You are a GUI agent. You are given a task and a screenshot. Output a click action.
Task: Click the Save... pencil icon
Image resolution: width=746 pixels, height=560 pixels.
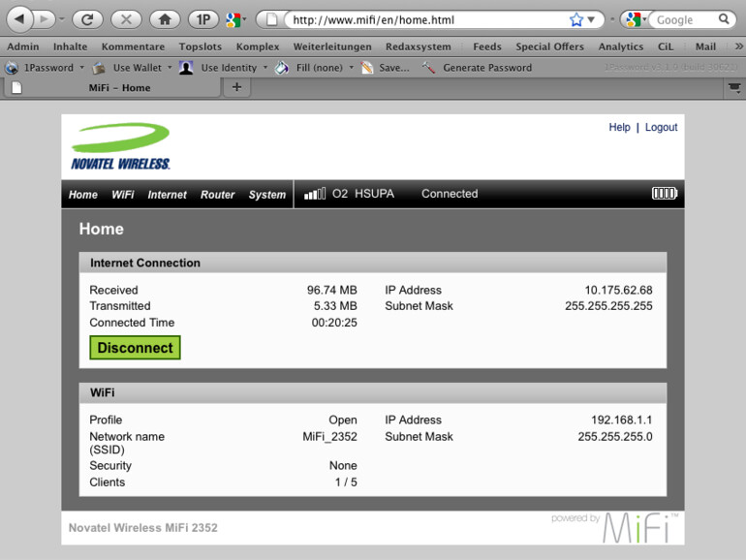point(367,68)
